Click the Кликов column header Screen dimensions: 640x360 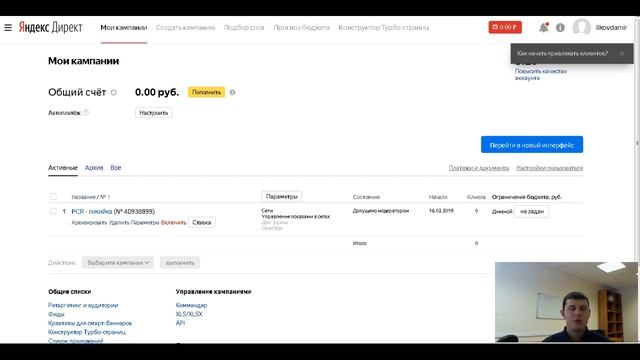[476, 197]
